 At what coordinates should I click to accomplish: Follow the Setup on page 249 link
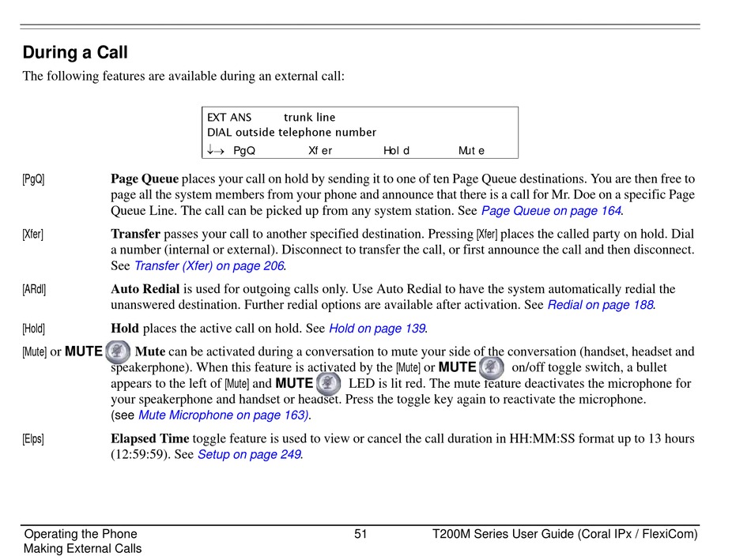[249, 454]
